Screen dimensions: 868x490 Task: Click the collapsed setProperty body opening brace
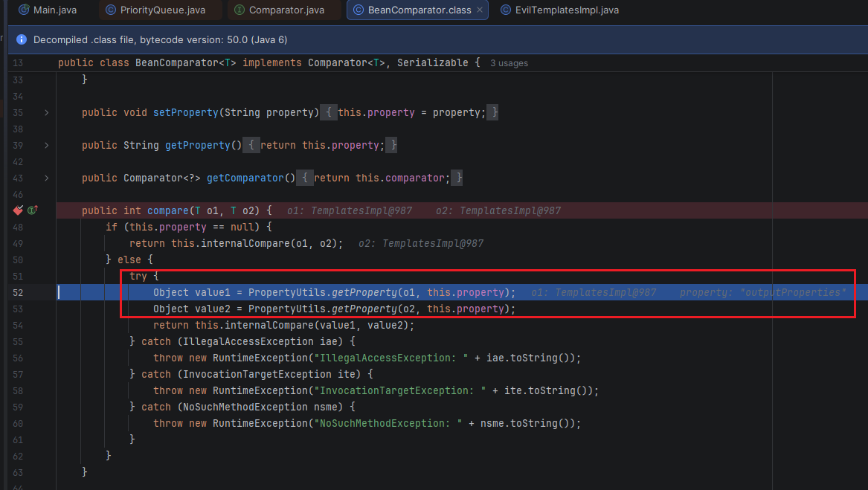point(329,112)
